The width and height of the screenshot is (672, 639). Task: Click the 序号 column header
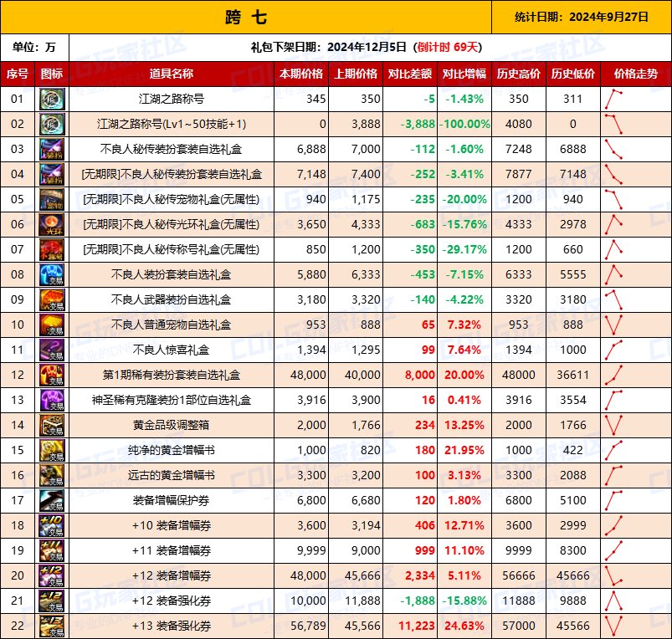click(x=18, y=74)
